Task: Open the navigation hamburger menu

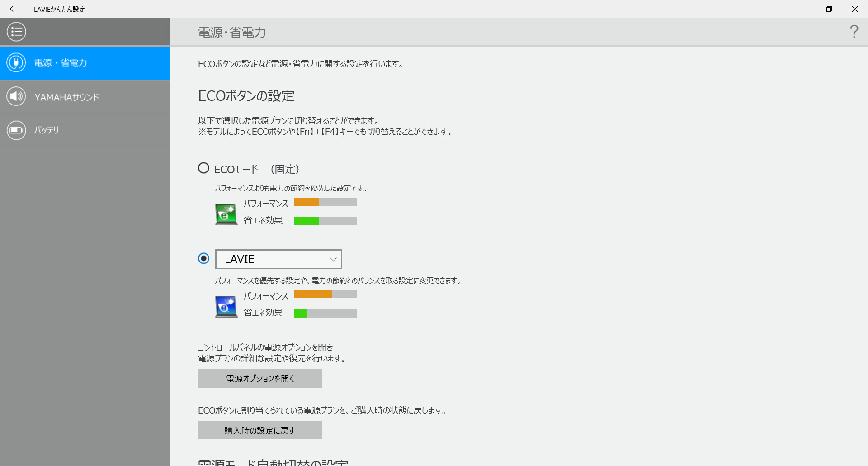Action: (16, 32)
